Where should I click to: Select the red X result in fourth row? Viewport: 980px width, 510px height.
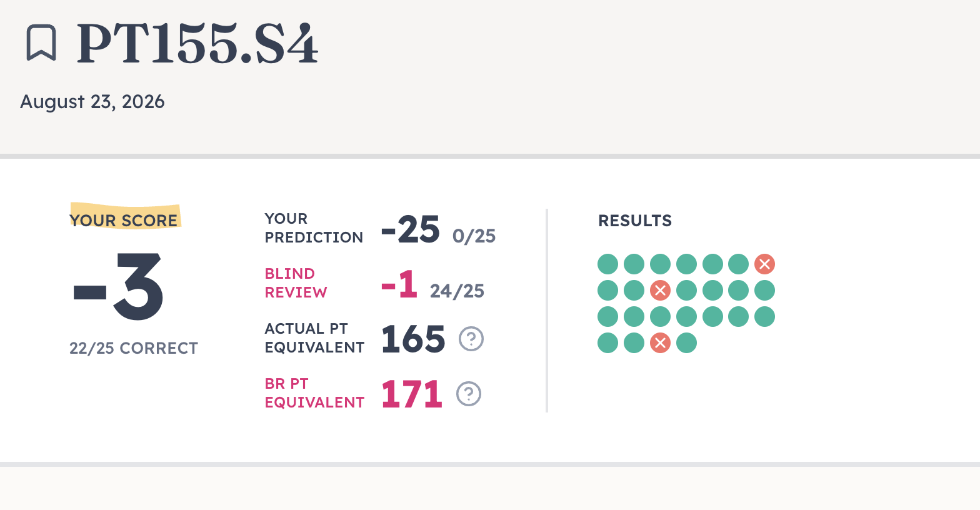tap(660, 343)
